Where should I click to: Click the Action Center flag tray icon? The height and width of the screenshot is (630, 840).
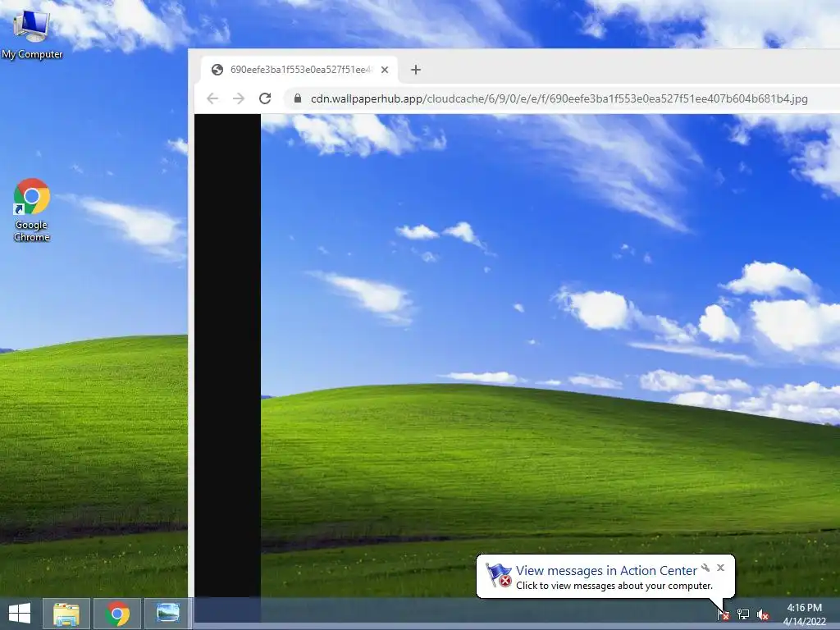click(724, 614)
